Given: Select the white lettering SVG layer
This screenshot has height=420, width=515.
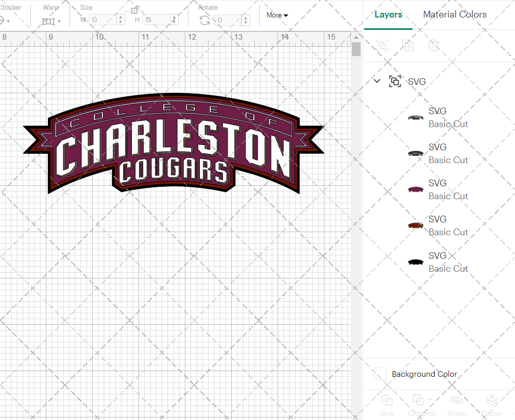Looking at the screenshot, I should coord(439,117).
